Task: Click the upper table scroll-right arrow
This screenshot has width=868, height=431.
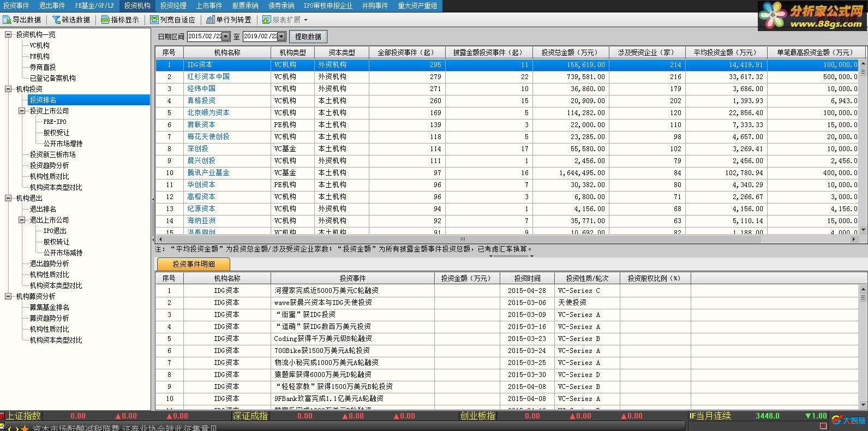Action: coord(855,239)
